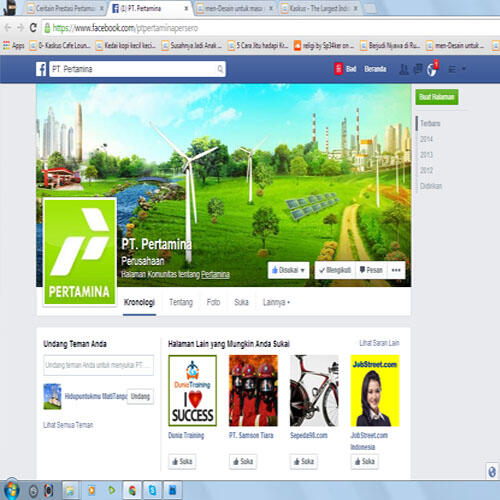
Task: Toggle the Mengikuti follow button
Action: click(x=335, y=270)
